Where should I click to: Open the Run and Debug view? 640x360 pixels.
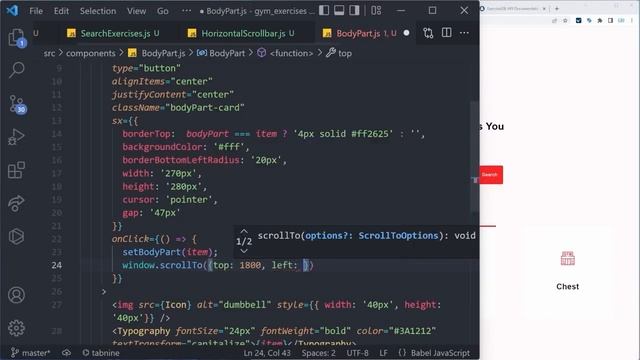(16, 137)
